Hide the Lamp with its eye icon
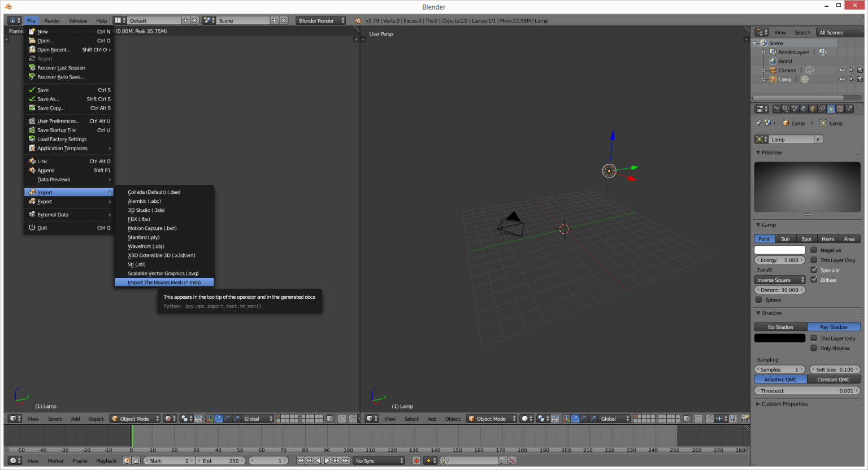The width and height of the screenshot is (868, 470). tap(842, 80)
